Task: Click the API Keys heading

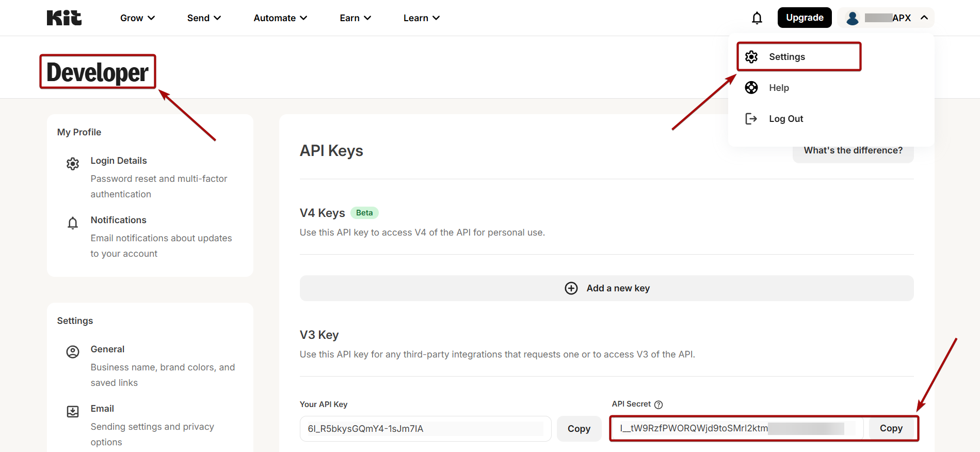Action: 331,151
